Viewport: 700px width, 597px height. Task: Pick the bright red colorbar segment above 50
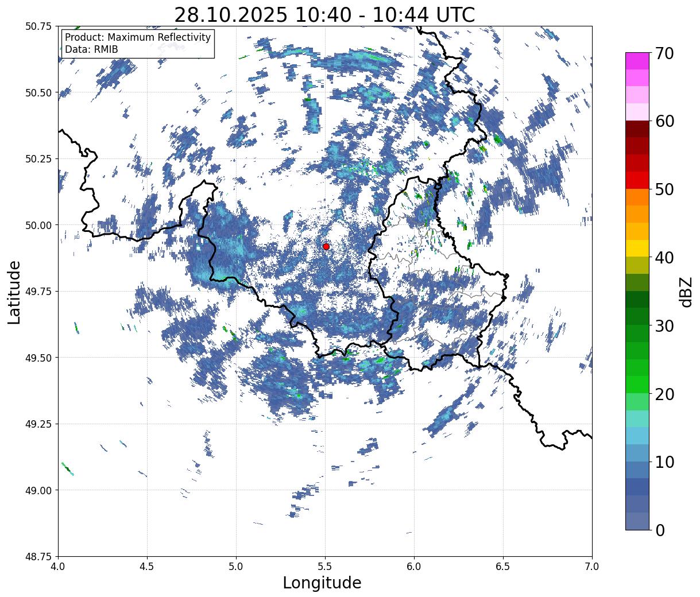(637, 180)
